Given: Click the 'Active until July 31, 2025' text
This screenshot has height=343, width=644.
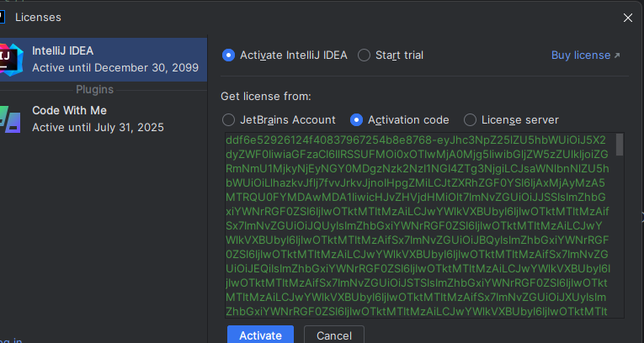Looking at the screenshot, I should point(98,128).
